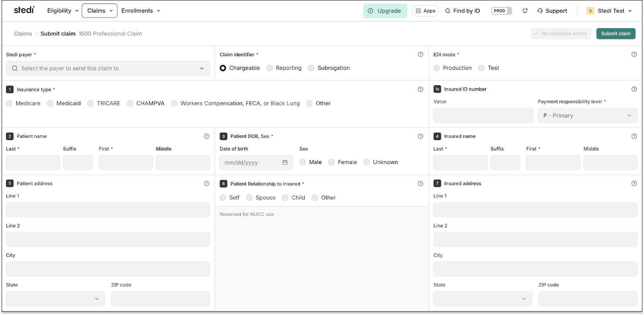Select Subrogation claim identifier

click(x=311, y=68)
